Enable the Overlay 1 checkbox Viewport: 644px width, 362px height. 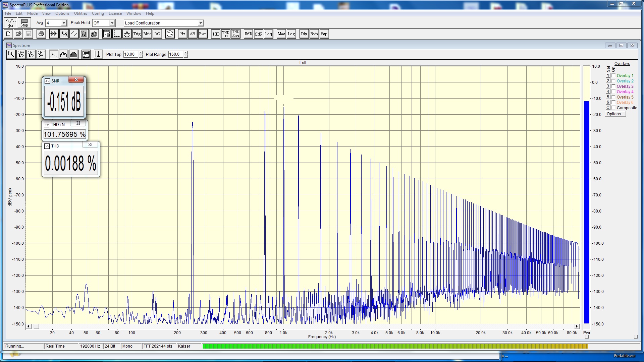coord(613,76)
